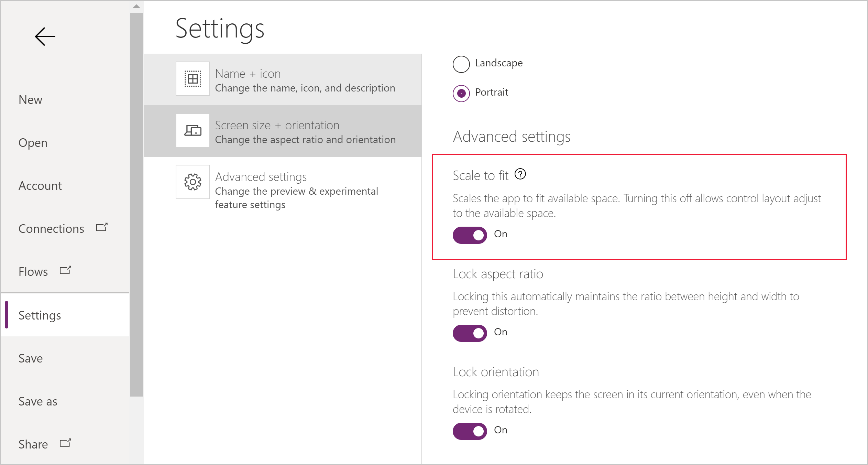Click Save as option
The height and width of the screenshot is (465, 868).
pos(39,400)
